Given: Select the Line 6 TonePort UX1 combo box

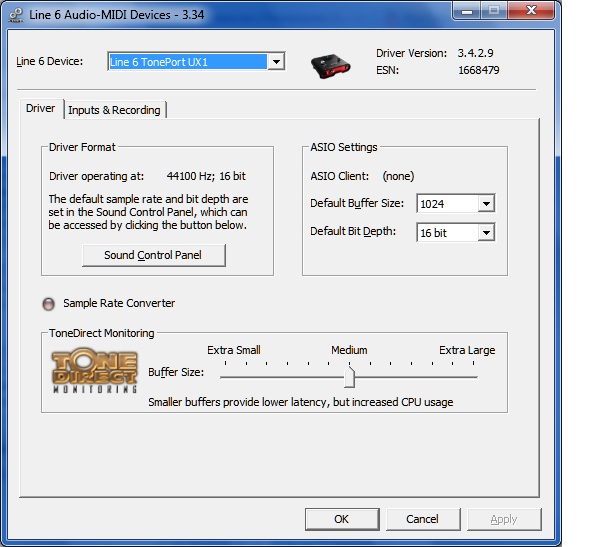Looking at the screenshot, I should [x=196, y=61].
